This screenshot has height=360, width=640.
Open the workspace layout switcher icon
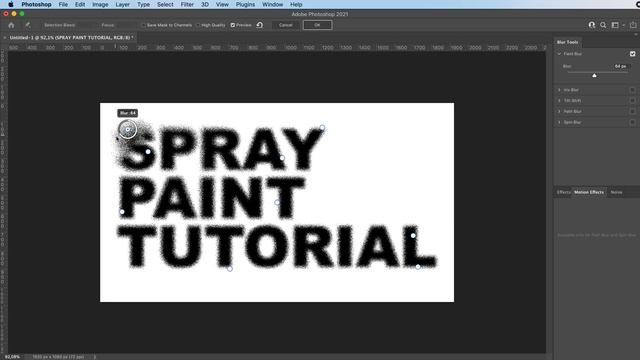[615, 25]
